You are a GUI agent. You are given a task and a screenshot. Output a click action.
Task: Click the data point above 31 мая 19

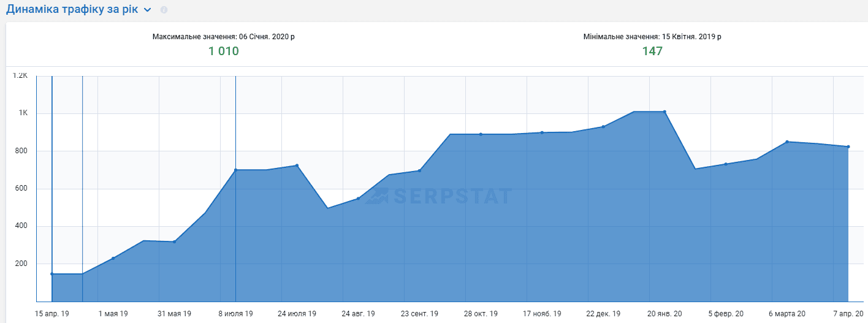pyautogui.click(x=175, y=241)
